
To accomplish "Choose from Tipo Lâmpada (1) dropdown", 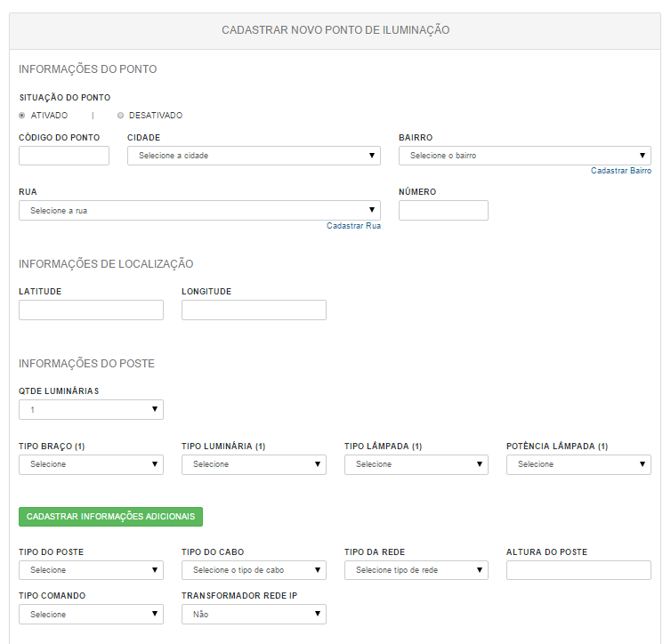I will coord(416,464).
